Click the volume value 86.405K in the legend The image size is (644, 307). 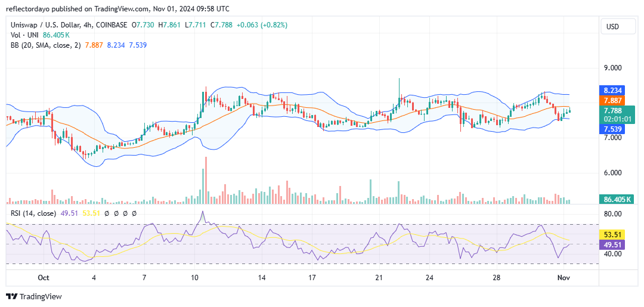(x=57, y=36)
